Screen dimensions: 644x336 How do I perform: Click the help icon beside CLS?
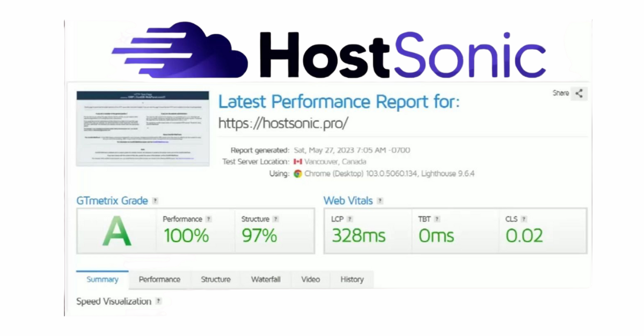click(x=524, y=219)
